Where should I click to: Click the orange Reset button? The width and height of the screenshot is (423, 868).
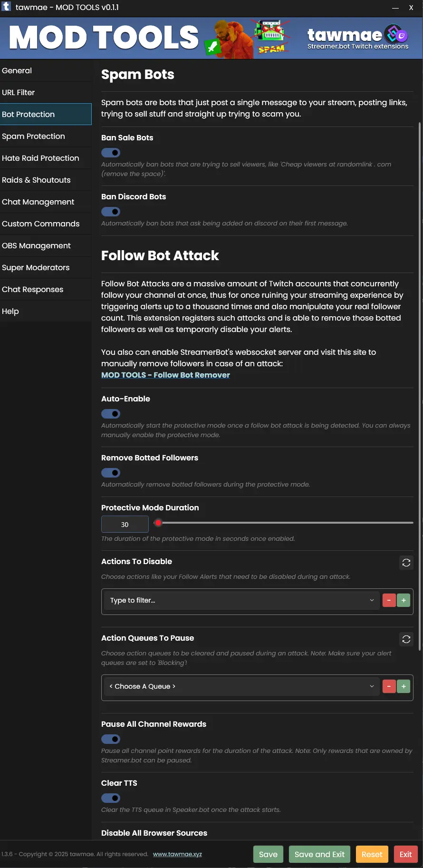(372, 854)
